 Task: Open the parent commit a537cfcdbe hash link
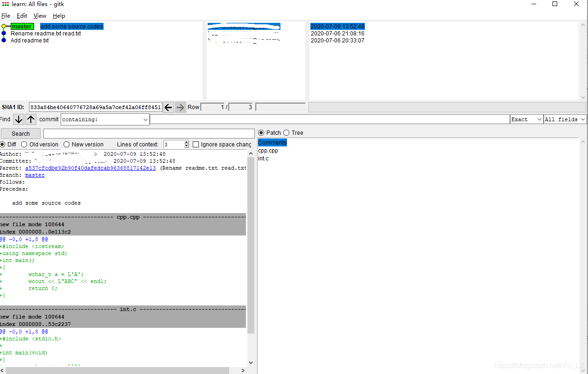[x=91, y=168]
